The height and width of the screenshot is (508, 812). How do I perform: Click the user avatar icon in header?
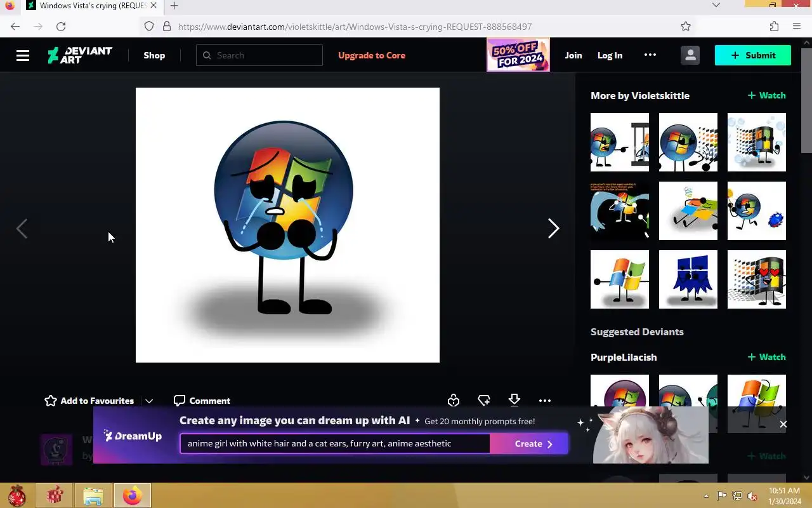tap(690, 55)
